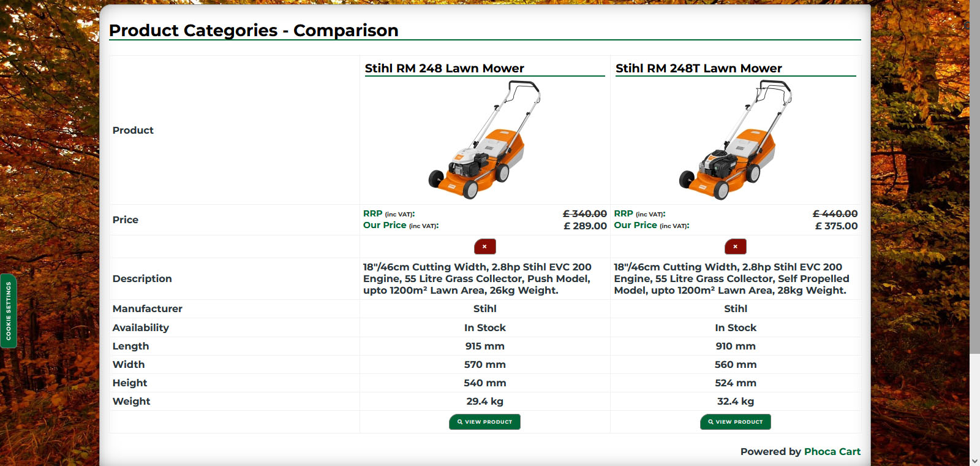Select the £ 375.00 price

(836, 226)
